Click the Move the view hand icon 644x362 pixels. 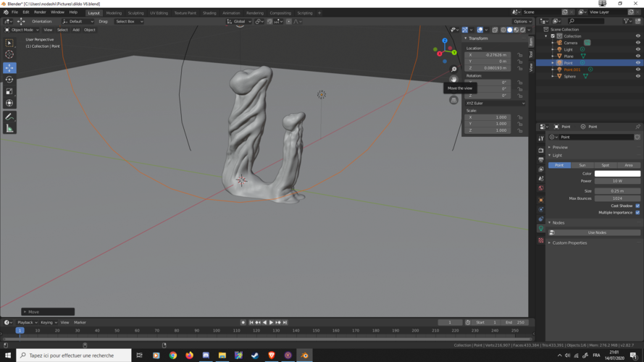[x=453, y=79]
